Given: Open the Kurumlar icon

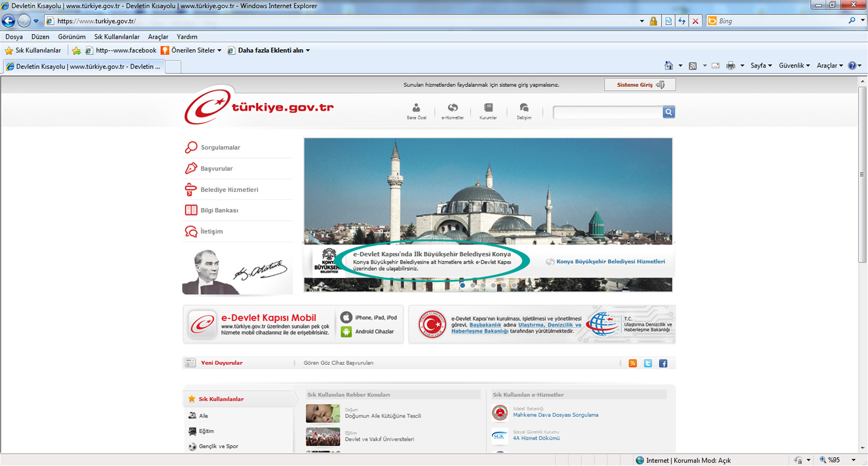Looking at the screenshot, I should (488, 111).
